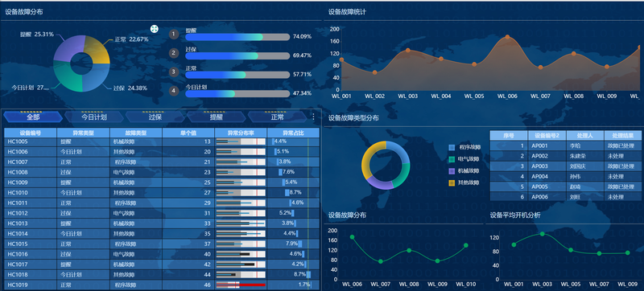
Task: Click the green 电气故障 legend swatch
Action: 452,159
